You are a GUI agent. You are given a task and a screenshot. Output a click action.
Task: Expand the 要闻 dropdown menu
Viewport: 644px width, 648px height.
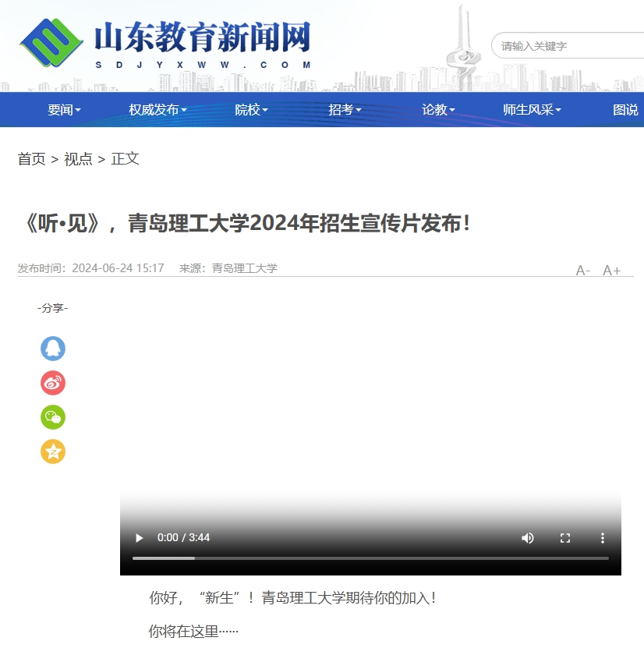point(64,110)
